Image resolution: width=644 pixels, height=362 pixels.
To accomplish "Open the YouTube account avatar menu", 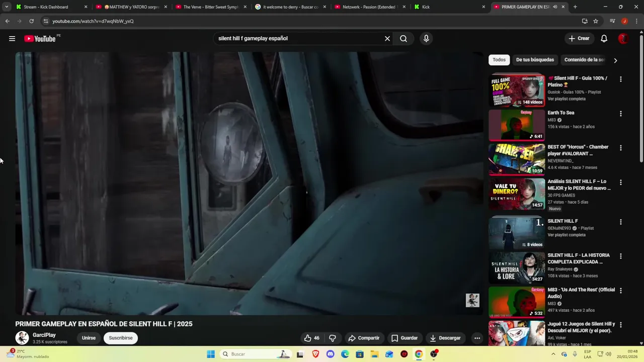I will (623, 39).
